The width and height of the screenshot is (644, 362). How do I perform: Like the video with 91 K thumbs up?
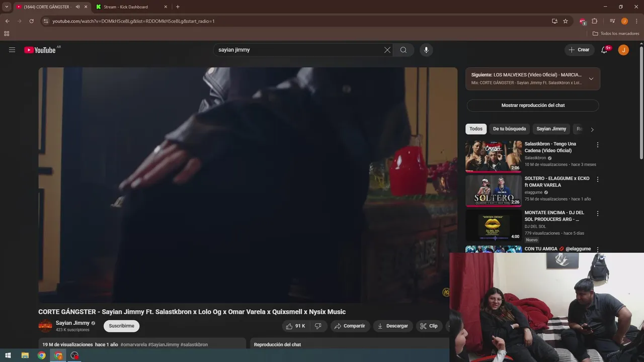tap(296, 326)
